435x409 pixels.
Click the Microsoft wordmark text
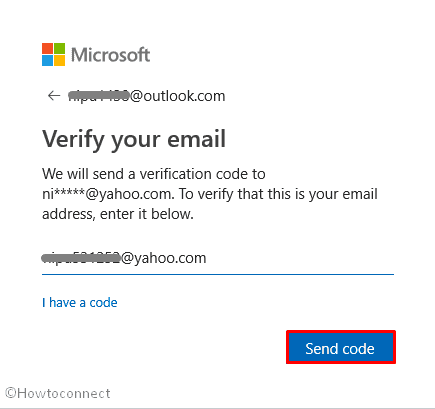coord(111,55)
